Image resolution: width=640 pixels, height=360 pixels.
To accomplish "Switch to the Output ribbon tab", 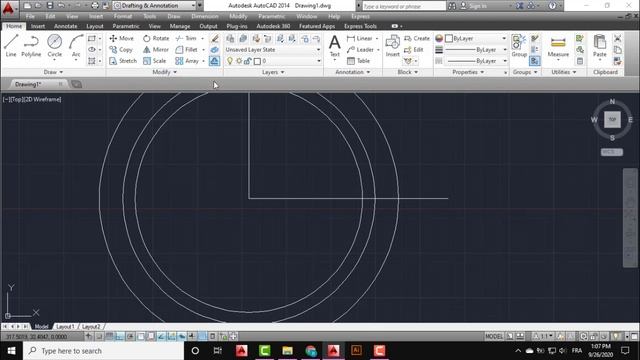I will click(x=208, y=26).
